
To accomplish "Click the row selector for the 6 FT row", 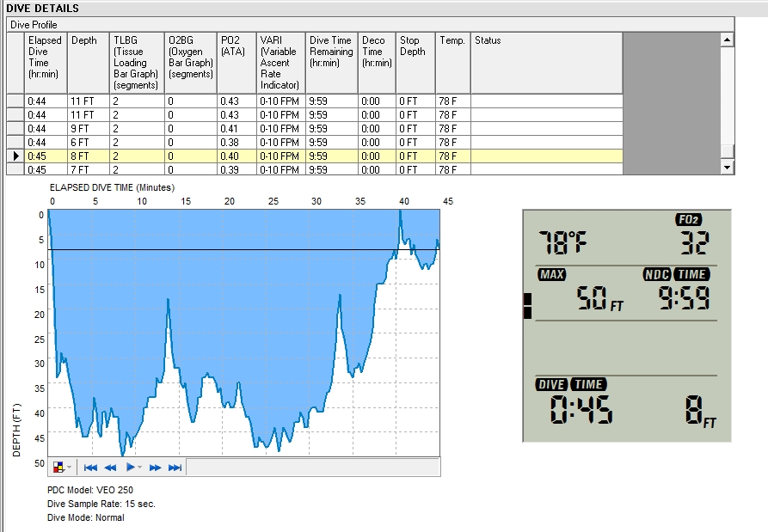I will click(15, 143).
